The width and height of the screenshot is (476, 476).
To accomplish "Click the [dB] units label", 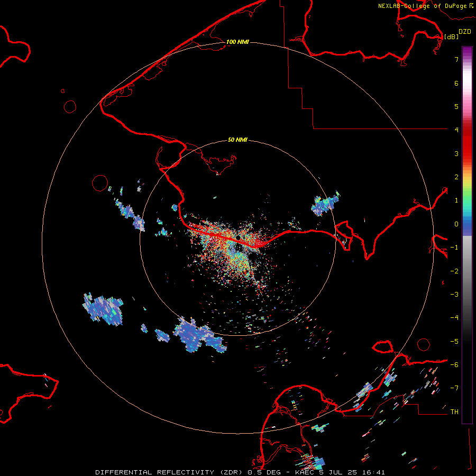I will [x=452, y=36].
